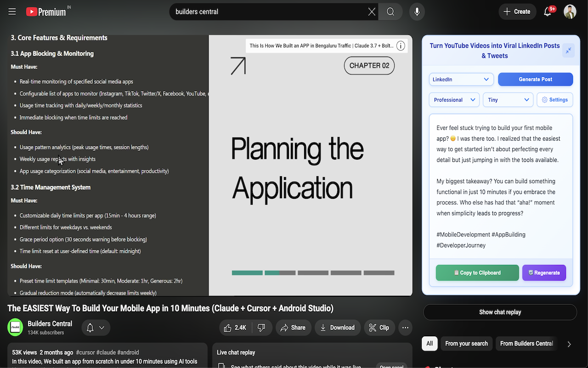
Task: Open the Create menu
Action: pyautogui.click(x=517, y=11)
